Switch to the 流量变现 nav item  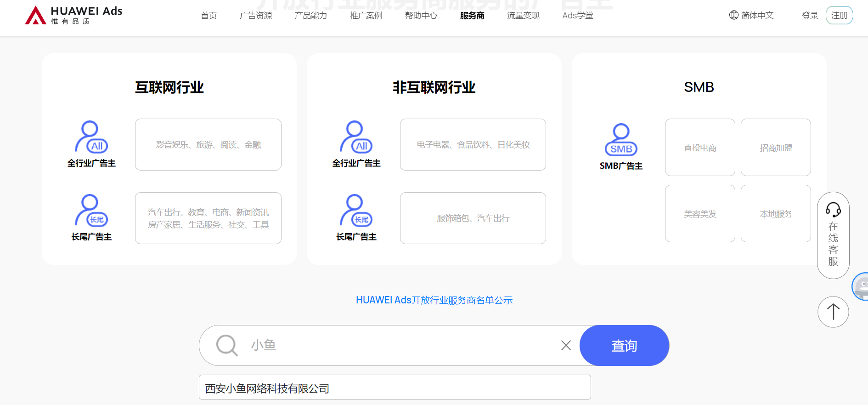523,16
